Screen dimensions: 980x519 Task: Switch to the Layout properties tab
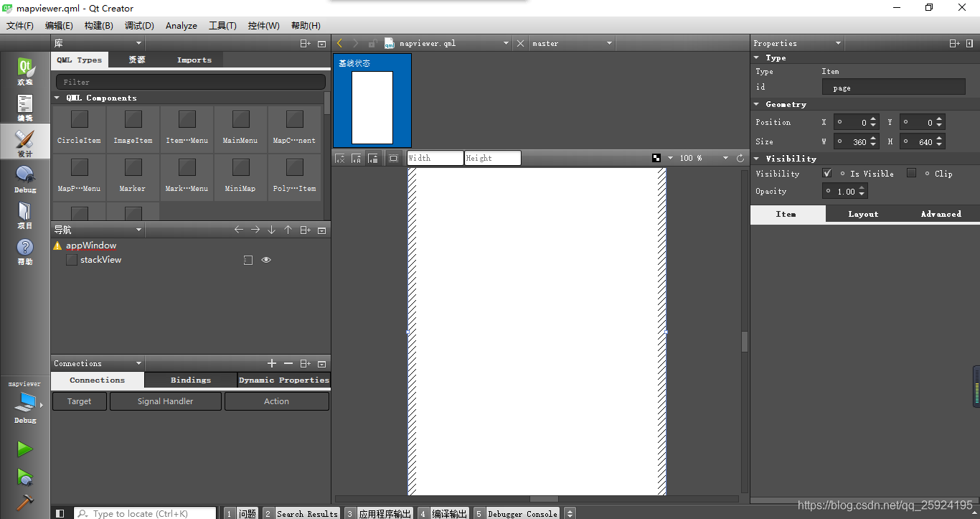(863, 214)
